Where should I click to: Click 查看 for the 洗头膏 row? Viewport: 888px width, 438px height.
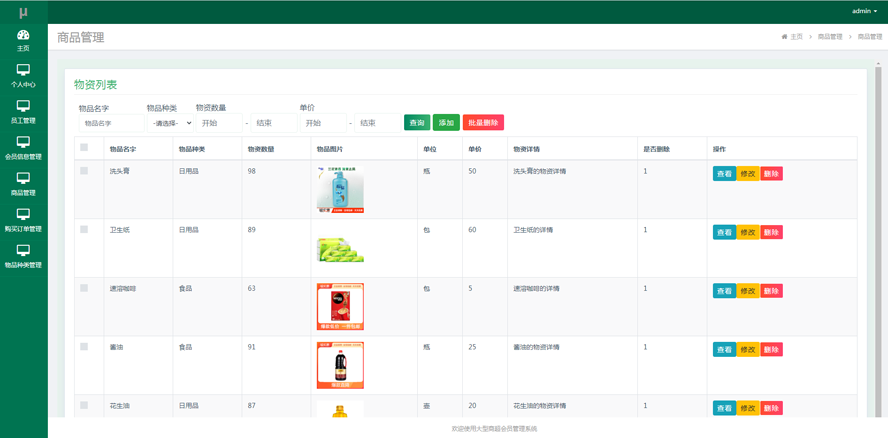tap(724, 174)
